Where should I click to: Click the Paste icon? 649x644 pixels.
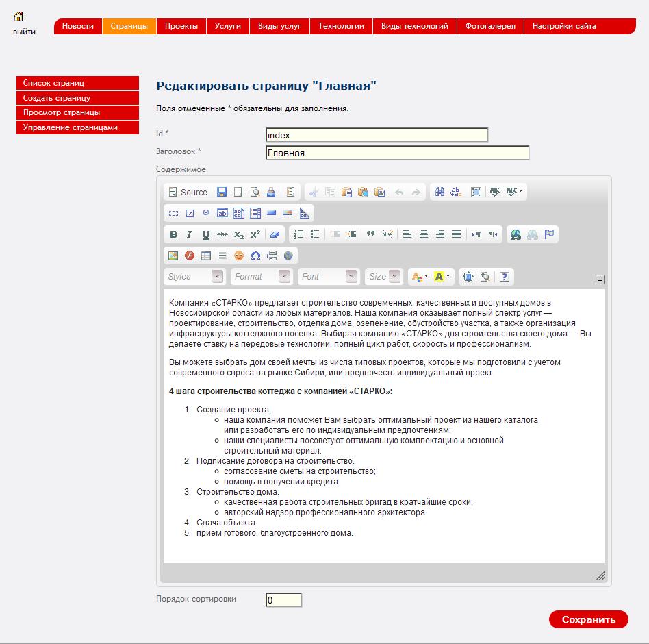tap(346, 192)
